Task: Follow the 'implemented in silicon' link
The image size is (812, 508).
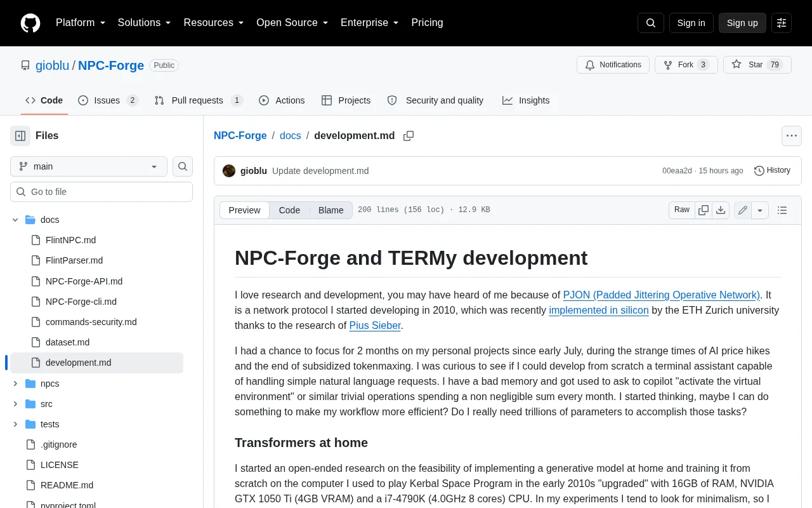Action: click(x=599, y=310)
